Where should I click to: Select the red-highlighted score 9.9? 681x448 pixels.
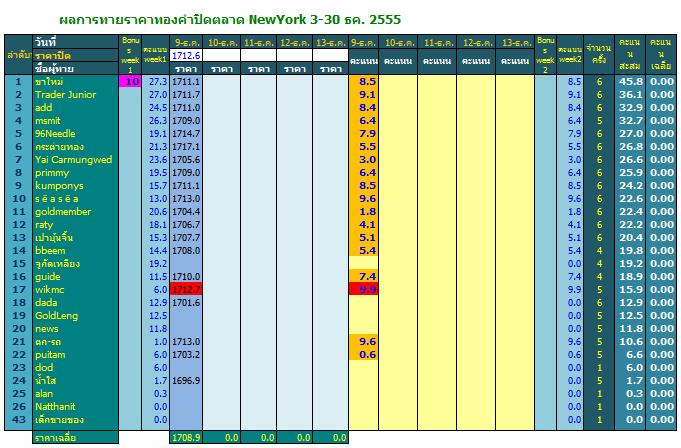coord(364,290)
